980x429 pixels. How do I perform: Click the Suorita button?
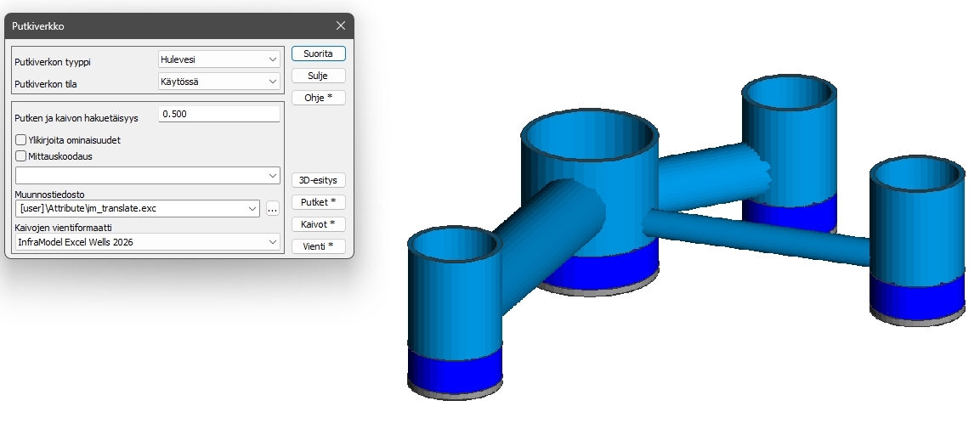[x=318, y=54]
